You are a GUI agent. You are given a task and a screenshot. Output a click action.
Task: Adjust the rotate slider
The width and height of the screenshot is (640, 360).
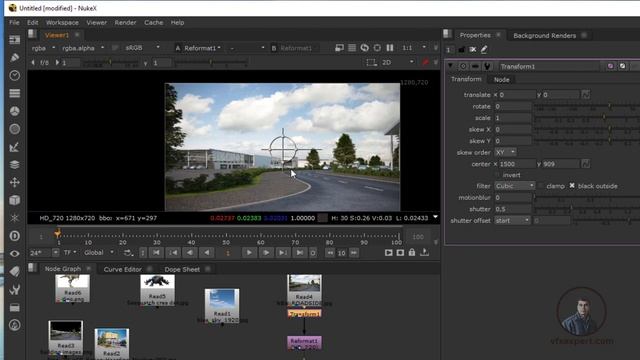point(587,107)
